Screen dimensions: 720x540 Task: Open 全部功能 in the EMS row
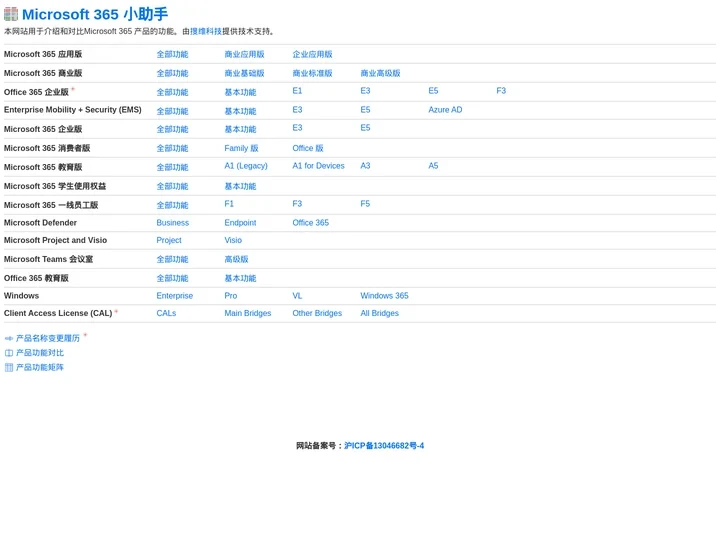pyautogui.click(x=172, y=111)
